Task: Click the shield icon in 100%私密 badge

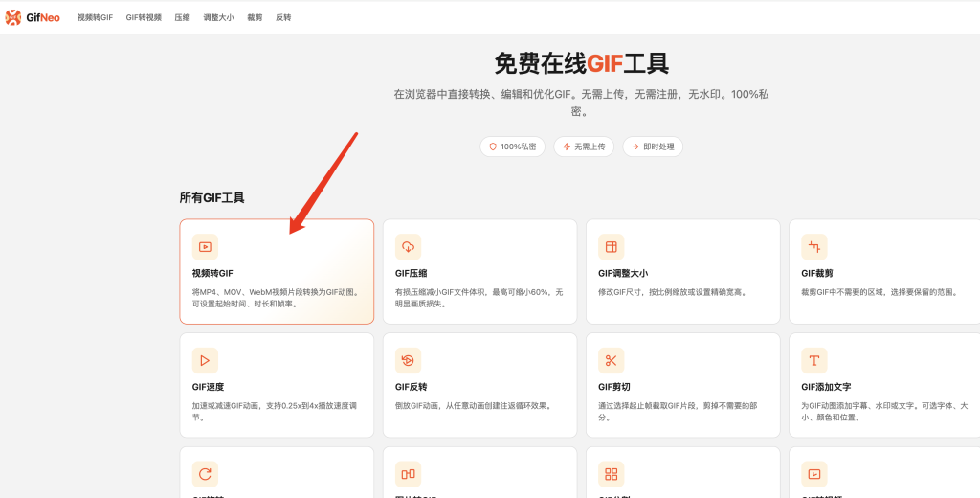Action: pyautogui.click(x=493, y=147)
